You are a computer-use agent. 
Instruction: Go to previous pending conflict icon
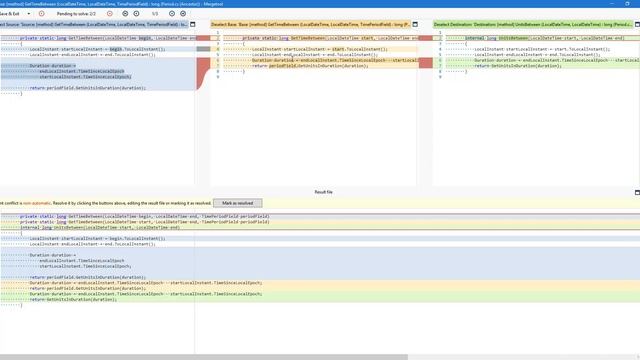(x=42, y=13)
